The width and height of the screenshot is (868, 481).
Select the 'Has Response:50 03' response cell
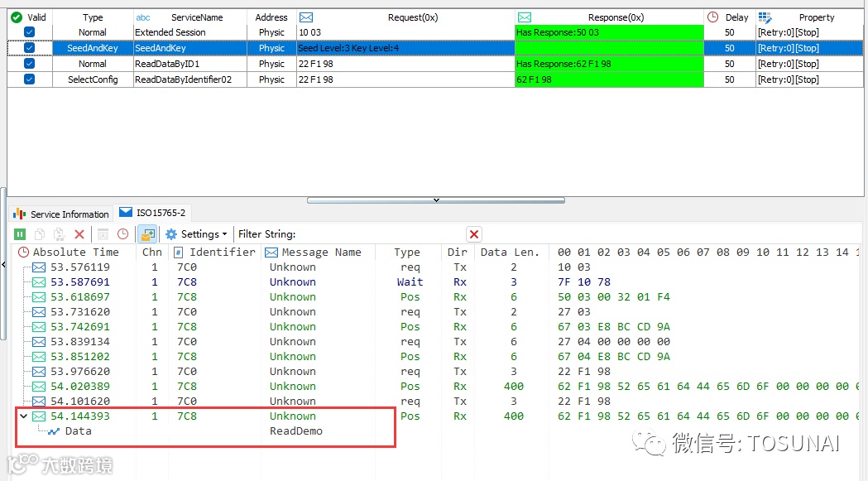pos(609,32)
